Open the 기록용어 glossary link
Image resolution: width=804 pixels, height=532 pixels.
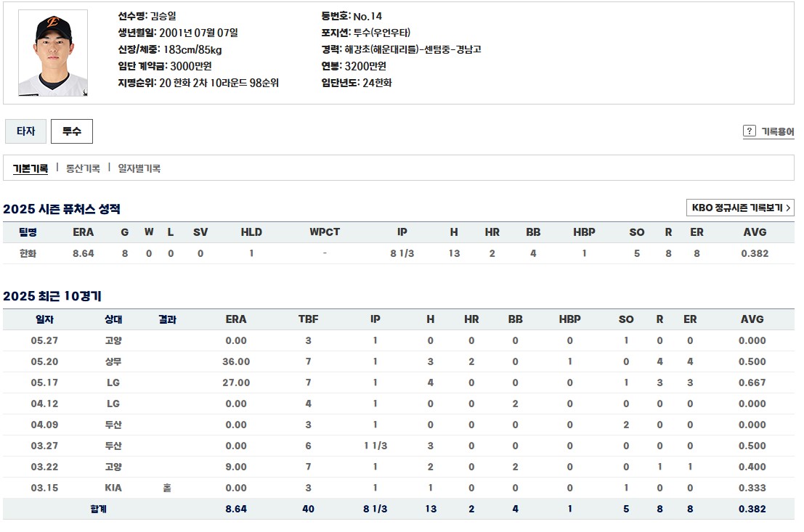pos(777,131)
